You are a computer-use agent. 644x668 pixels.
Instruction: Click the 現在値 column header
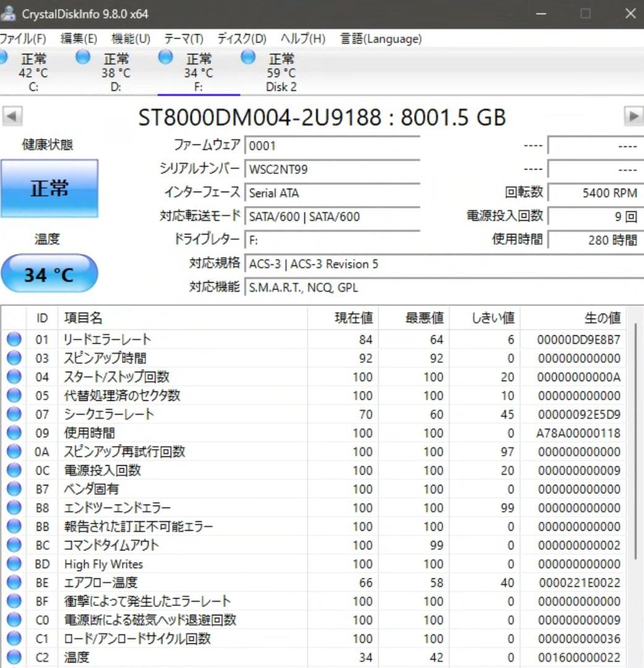343,318
